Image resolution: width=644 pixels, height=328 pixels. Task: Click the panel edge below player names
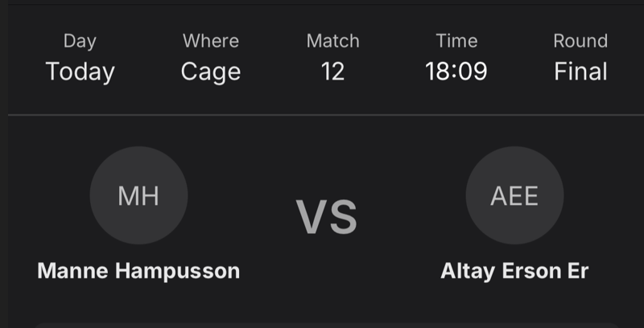pos(322,324)
